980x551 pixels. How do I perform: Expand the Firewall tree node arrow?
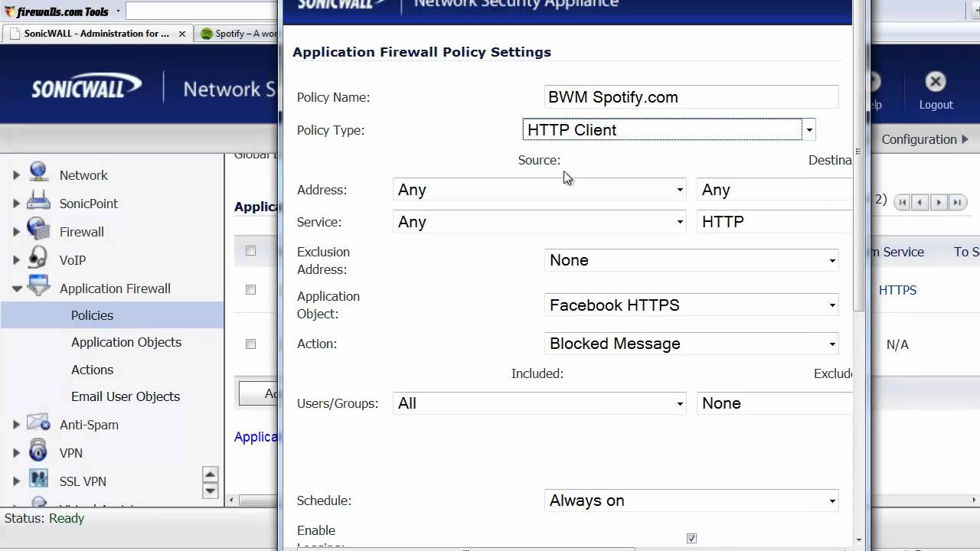16,232
